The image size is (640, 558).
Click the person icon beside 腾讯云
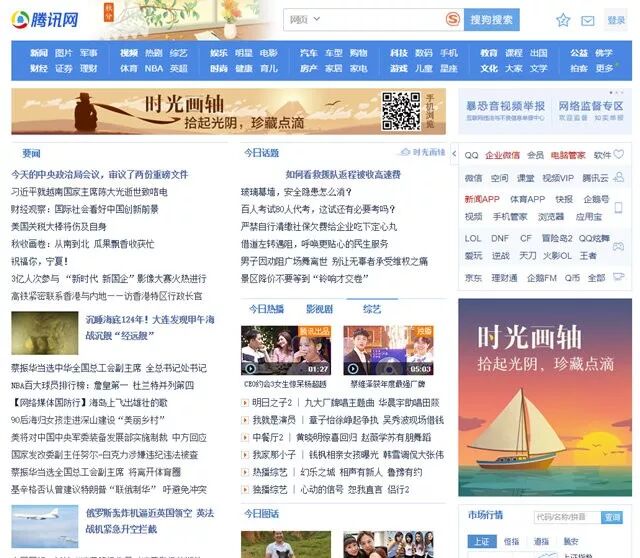[x=619, y=177]
